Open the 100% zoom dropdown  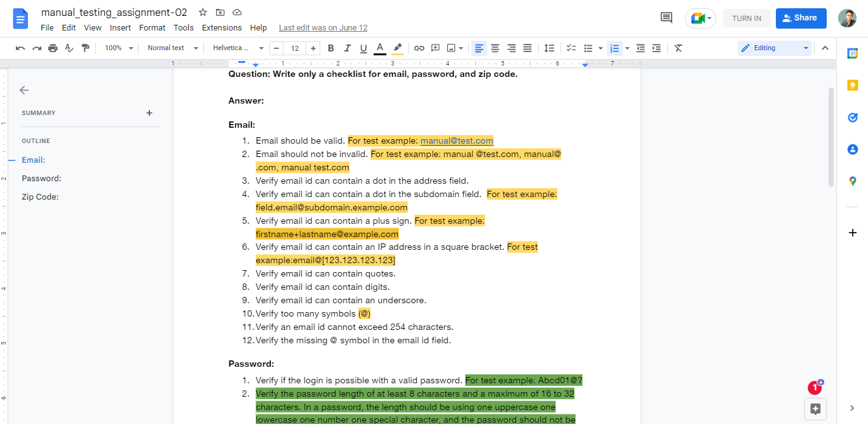point(119,48)
